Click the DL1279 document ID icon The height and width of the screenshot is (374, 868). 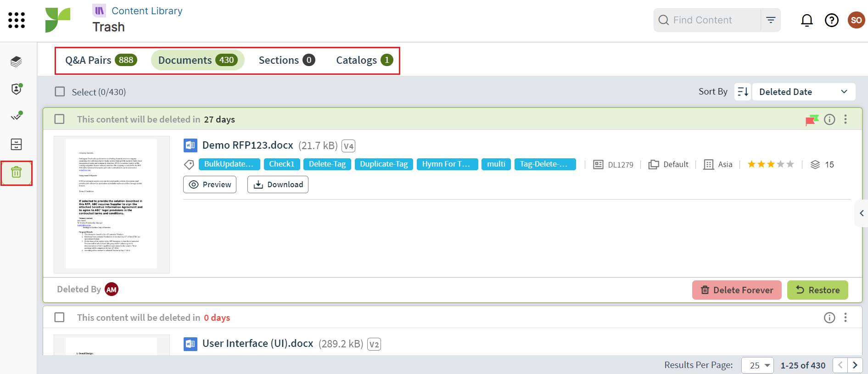[x=598, y=164]
